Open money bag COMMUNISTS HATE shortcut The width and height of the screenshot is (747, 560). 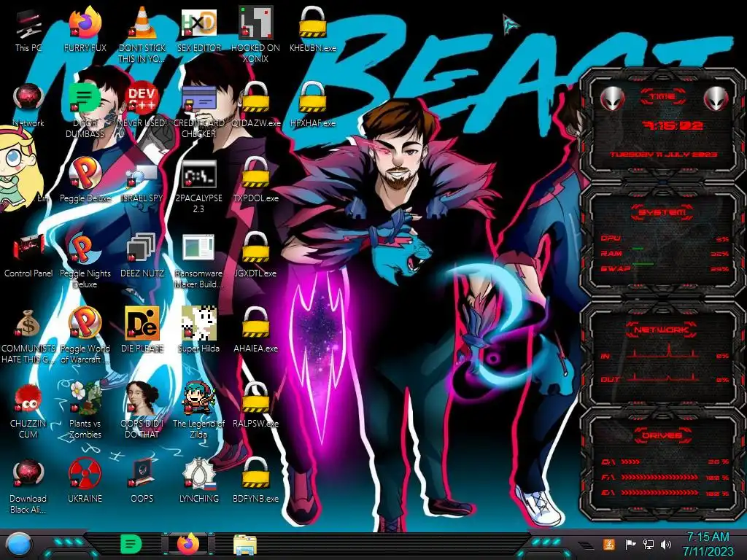tap(28, 335)
